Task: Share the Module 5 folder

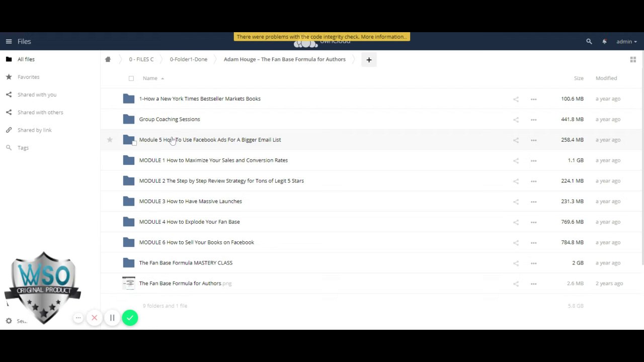Action: tap(516, 140)
